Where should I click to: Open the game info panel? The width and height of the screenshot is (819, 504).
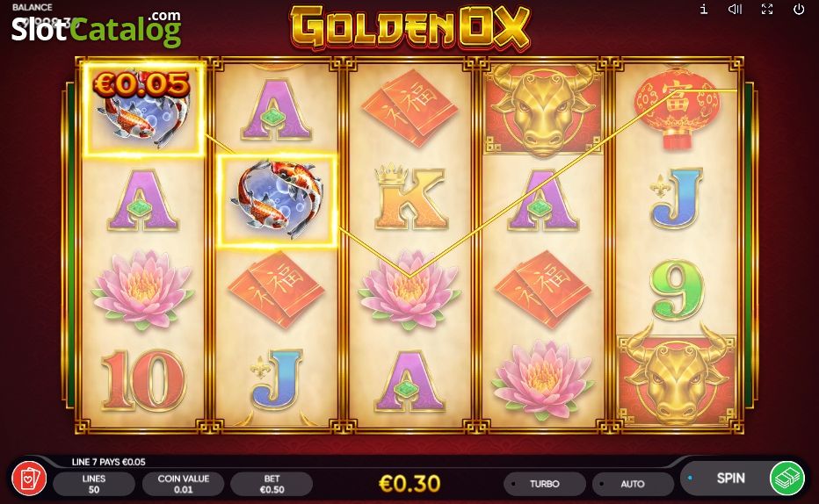coord(704,9)
